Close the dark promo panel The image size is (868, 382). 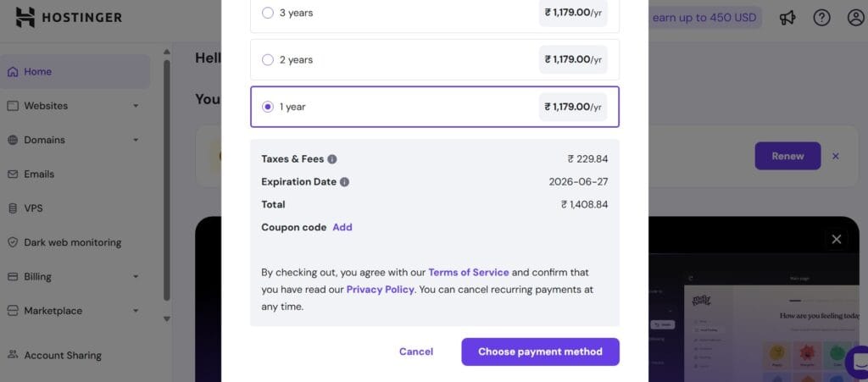(x=837, y=240)
